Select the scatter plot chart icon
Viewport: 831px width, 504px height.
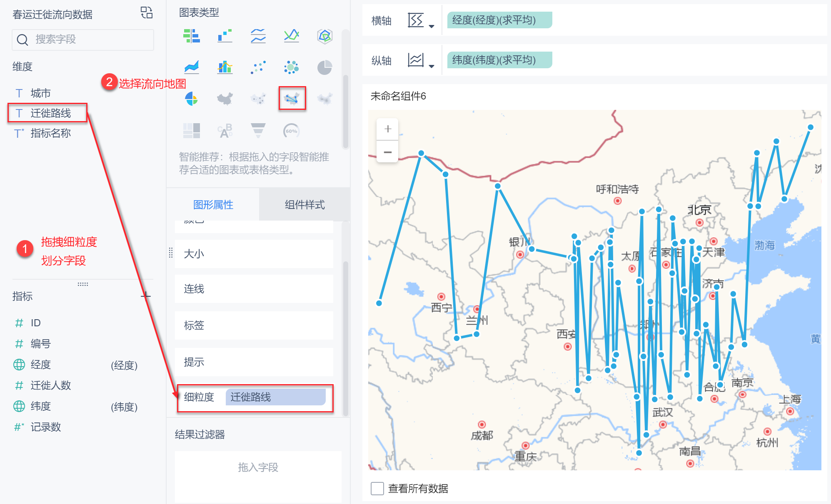tap(258, 67)
